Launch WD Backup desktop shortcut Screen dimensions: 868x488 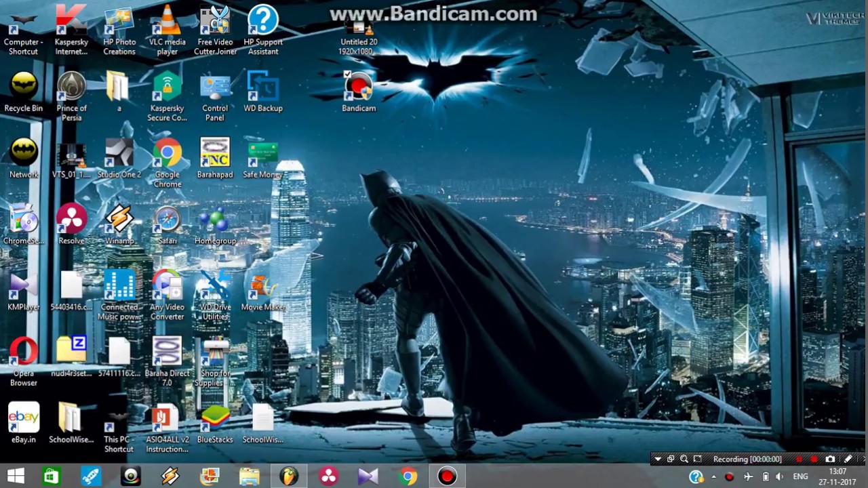(263, 92)
